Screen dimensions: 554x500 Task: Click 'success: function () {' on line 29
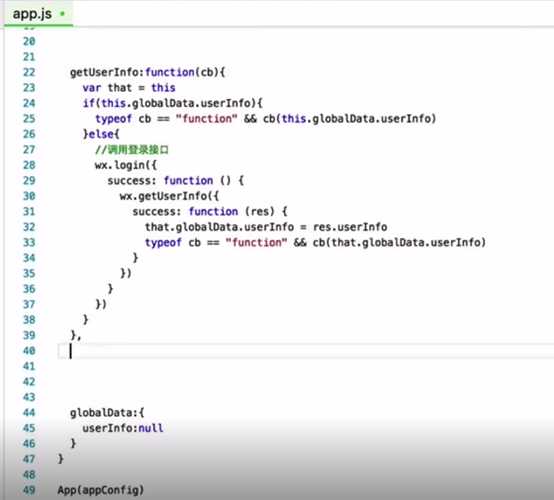tap(176, 181)
